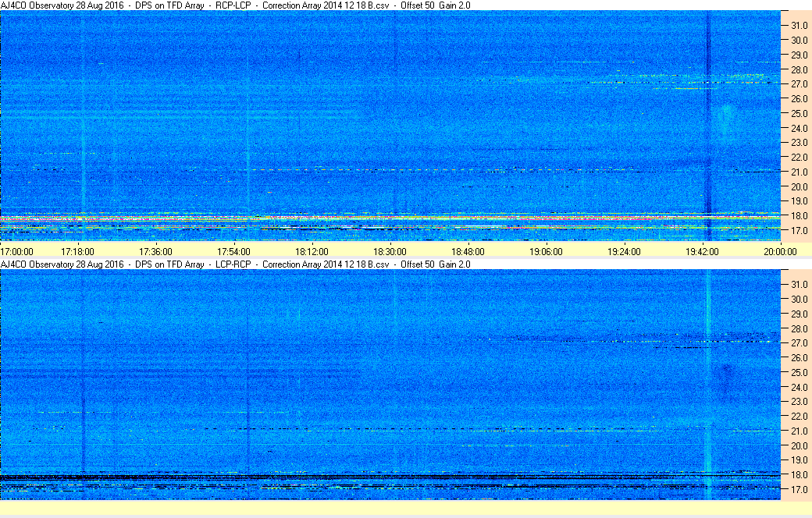Select the 19:24:00 time axis label

tap(624, 252)
